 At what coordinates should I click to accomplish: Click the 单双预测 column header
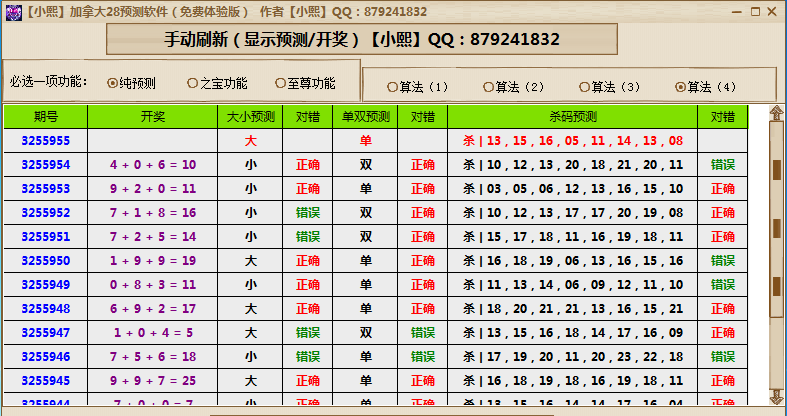(x=365, y=117)
